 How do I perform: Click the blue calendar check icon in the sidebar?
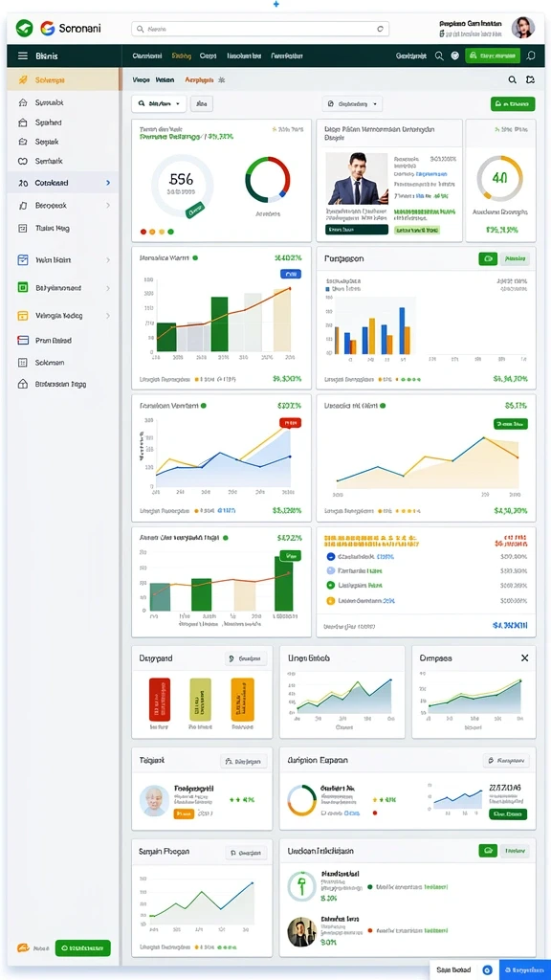[x=23, y=260]
